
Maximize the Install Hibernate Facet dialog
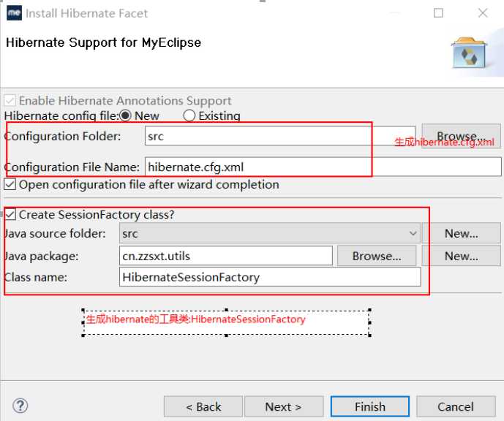(x=438, y=13)
